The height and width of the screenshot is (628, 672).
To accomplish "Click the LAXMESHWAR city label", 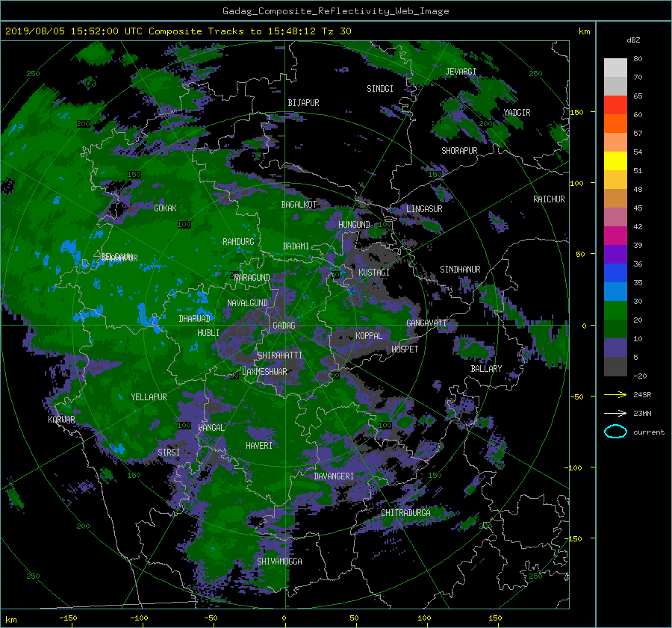I will 264,372.
